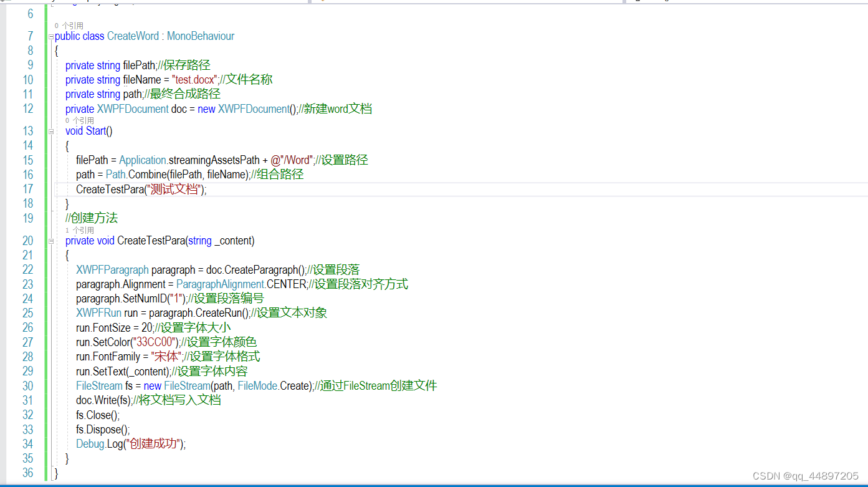The image size is (868, 487).
Task: Click the string "宋体"
Action: [166, 357]
